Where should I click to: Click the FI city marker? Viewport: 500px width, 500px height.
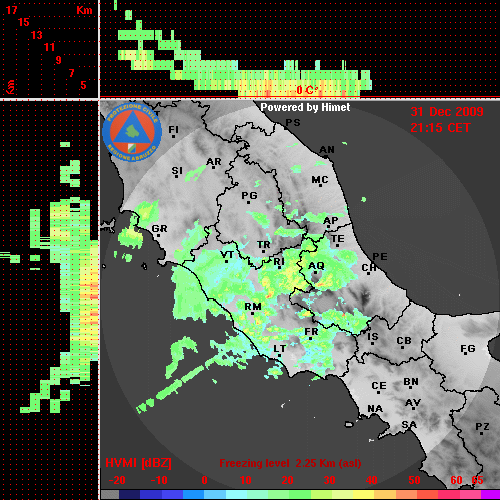173,136
